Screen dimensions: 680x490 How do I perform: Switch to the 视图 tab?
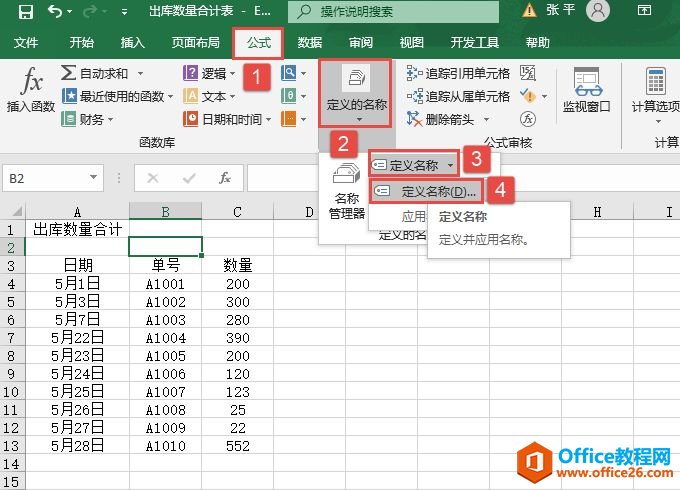(412, 42)
